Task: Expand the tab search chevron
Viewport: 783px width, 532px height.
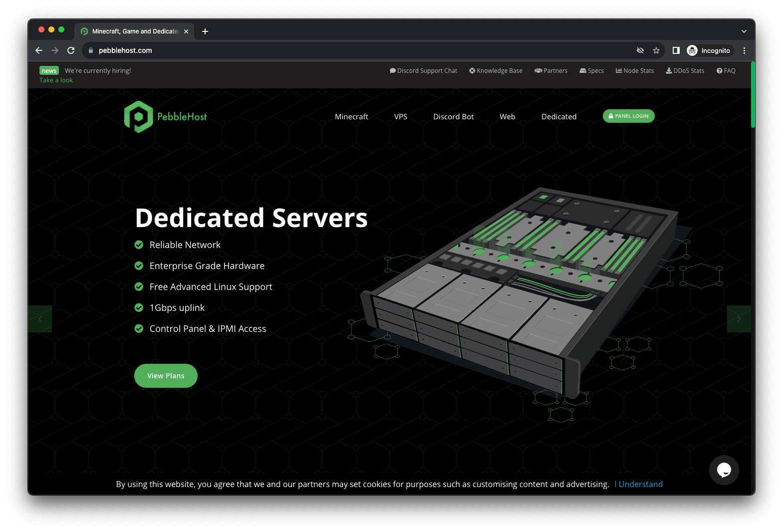Action: (744, 31)
